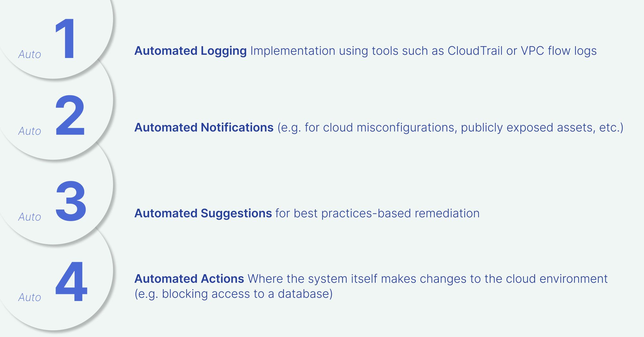Click the Auto label beside number 3
The width and height of the screenshot is (644, 337).
coord(30,217)
